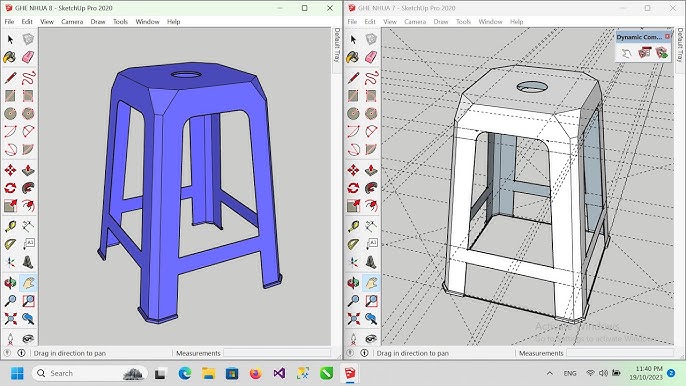Screen dimensions: 686x386
Task: Click the SketchUp taskbar icon
Action: [x=350, y=373]
